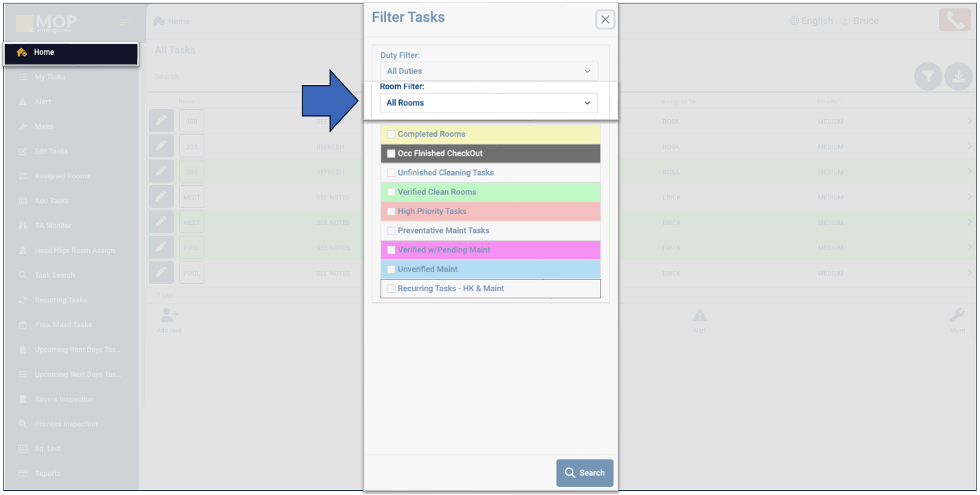The height and width of the screenshot is (495, 980).
Task: Enable the Occ Finished CheckOut checkbox
Action: click(x=391, y=154)
